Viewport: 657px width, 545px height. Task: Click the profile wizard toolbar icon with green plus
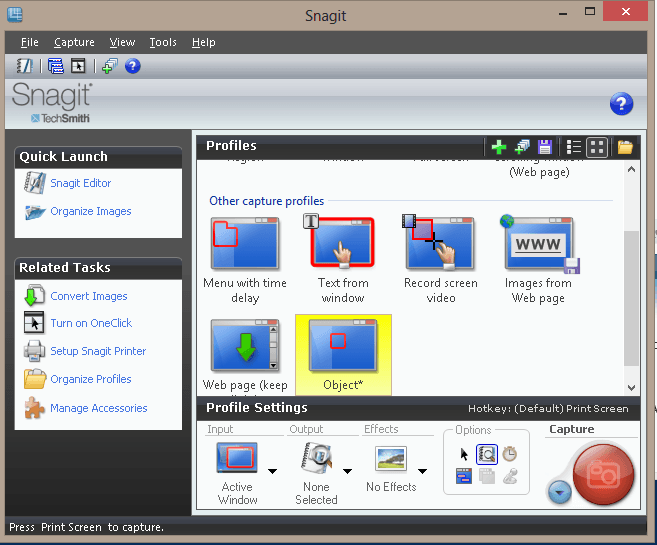point(110,66)
